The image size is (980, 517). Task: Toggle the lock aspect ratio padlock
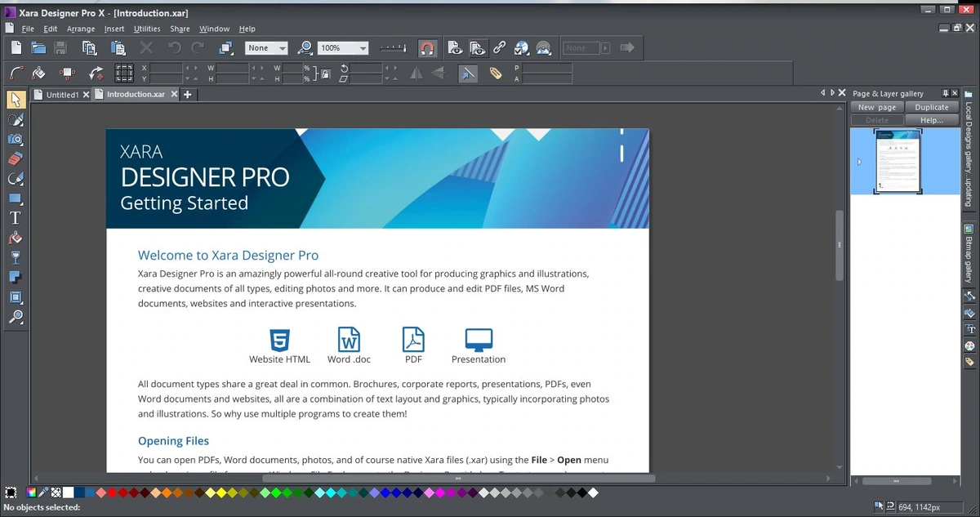(325, 74)
